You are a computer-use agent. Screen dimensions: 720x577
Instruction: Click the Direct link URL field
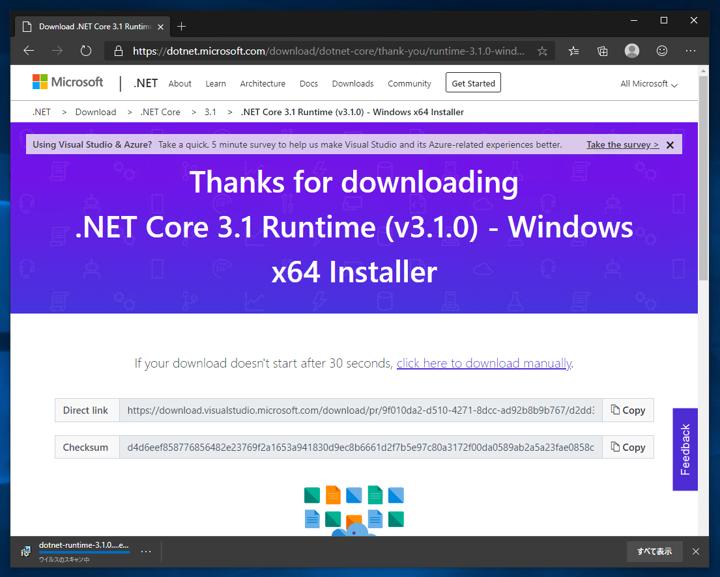tap(361, 410)
